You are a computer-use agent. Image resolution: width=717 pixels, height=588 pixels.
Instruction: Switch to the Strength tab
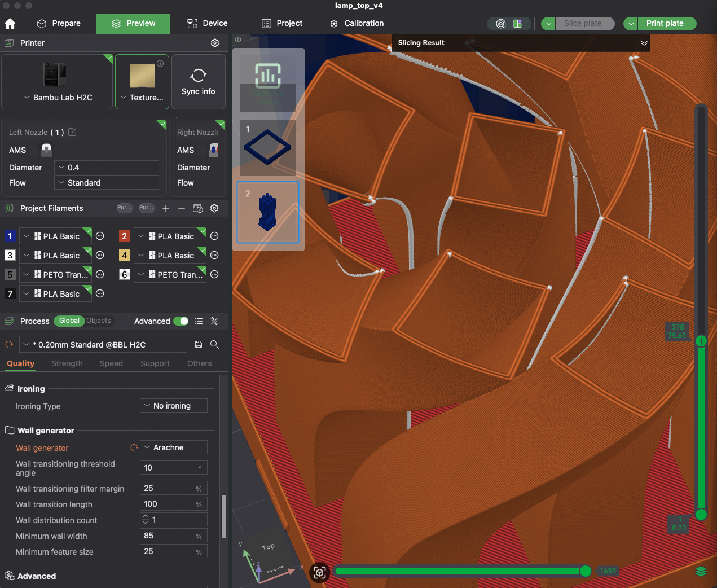click(67, 363)
